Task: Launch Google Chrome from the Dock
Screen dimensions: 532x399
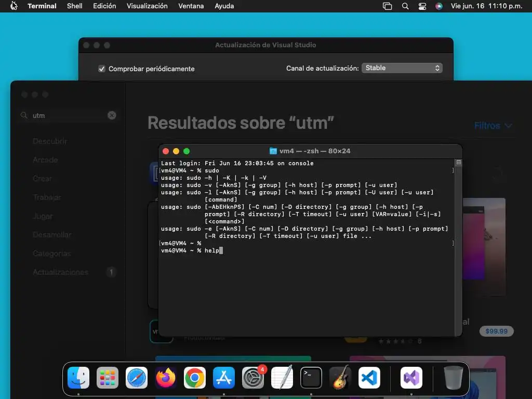Action: 195,378
